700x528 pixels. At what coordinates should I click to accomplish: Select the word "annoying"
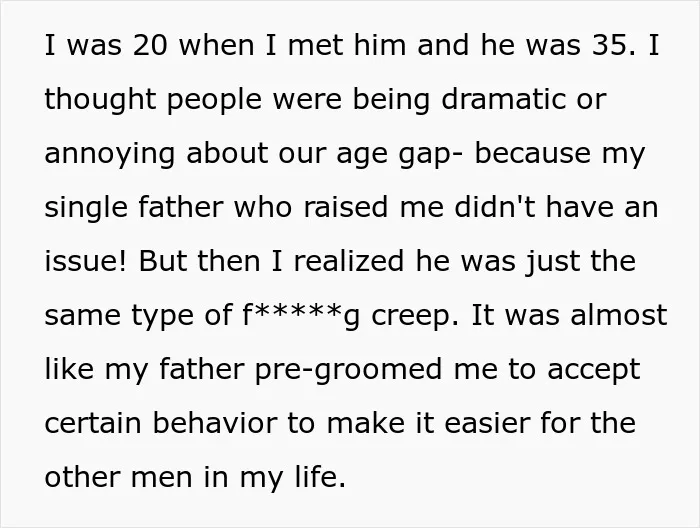click(x=109, y=154)
